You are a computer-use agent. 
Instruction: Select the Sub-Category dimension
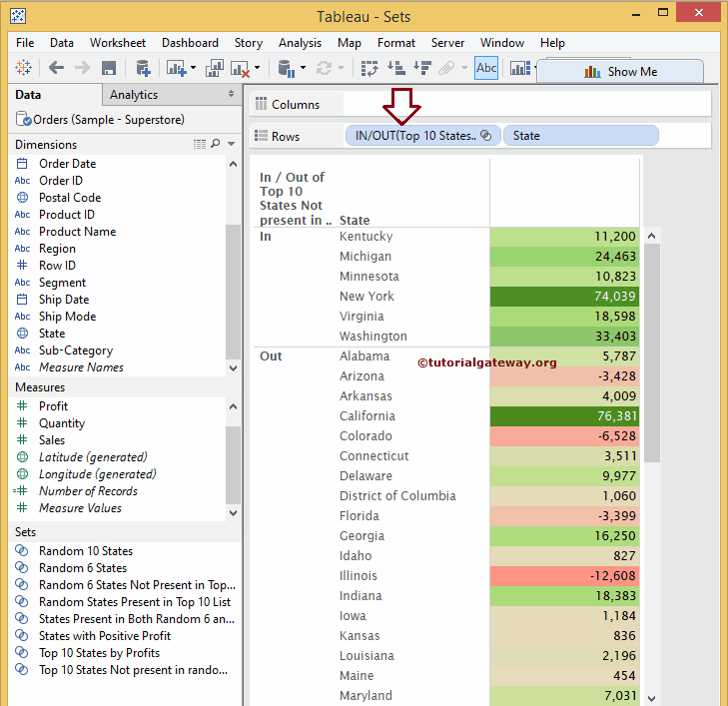76,351
